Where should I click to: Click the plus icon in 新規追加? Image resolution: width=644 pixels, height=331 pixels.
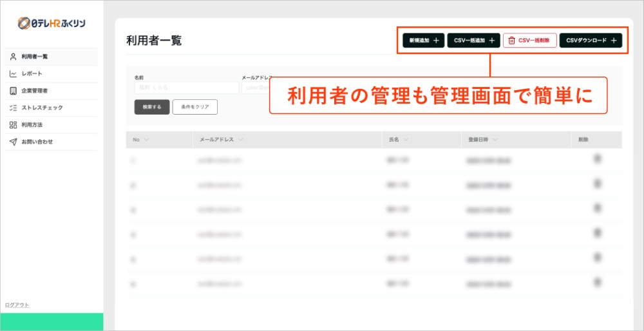pyautogui.click(x=436, y=41)
